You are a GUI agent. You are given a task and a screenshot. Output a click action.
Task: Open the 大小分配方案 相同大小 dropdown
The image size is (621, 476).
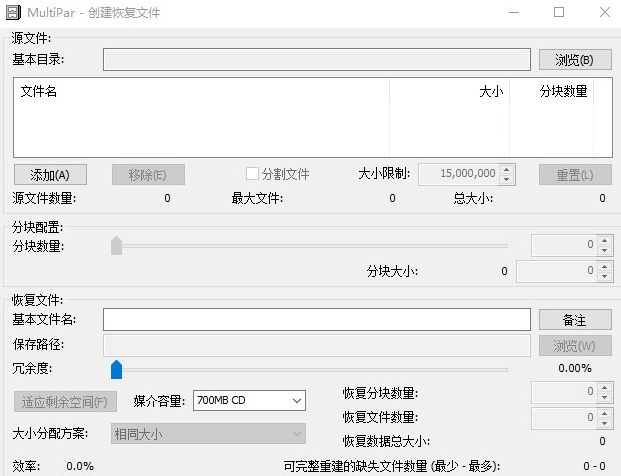pyautogui.click(x=208, y=434)
